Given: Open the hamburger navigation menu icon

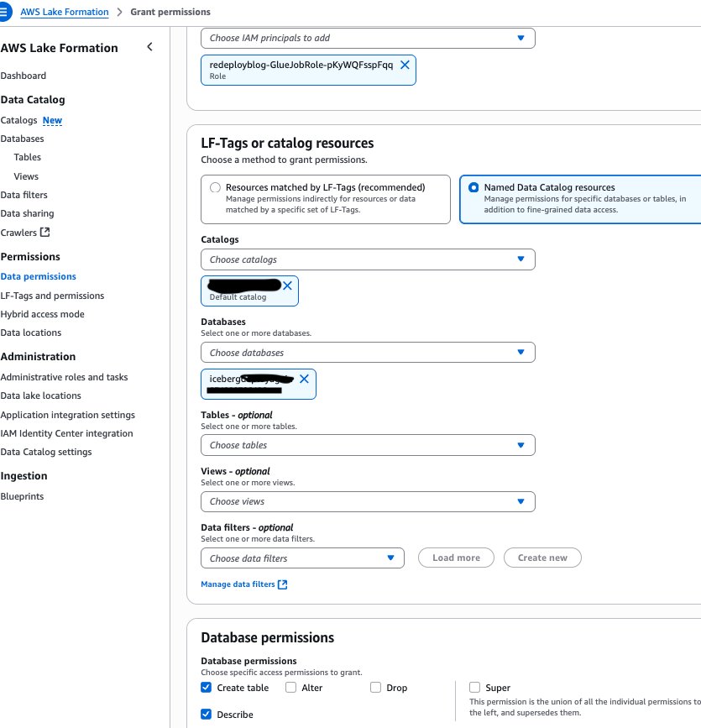Looking at the screenshot, I should coord(5,12).
